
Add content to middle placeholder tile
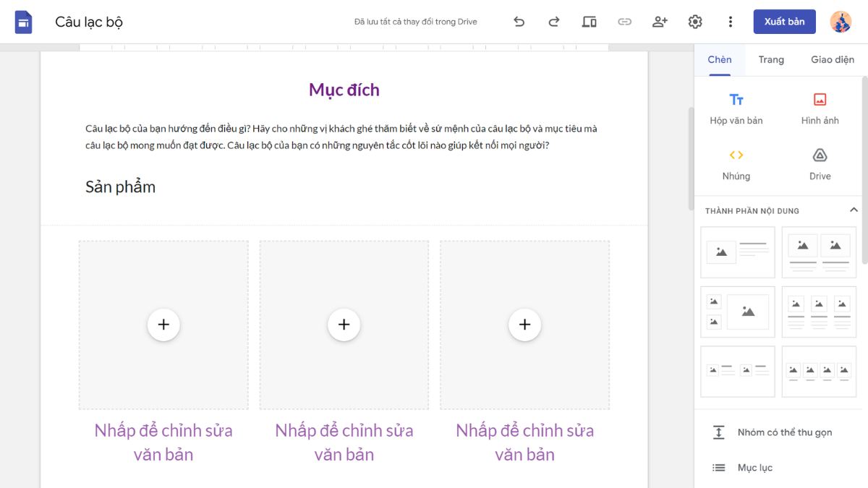click(x=344, y=325)
